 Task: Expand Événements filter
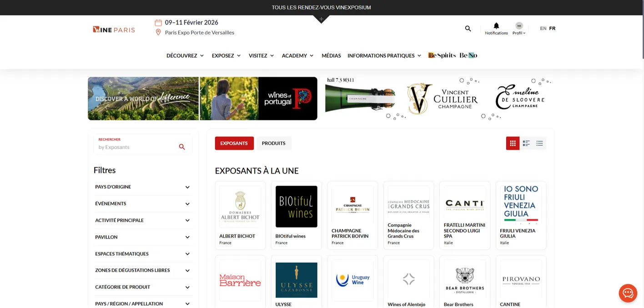[142, 204]
